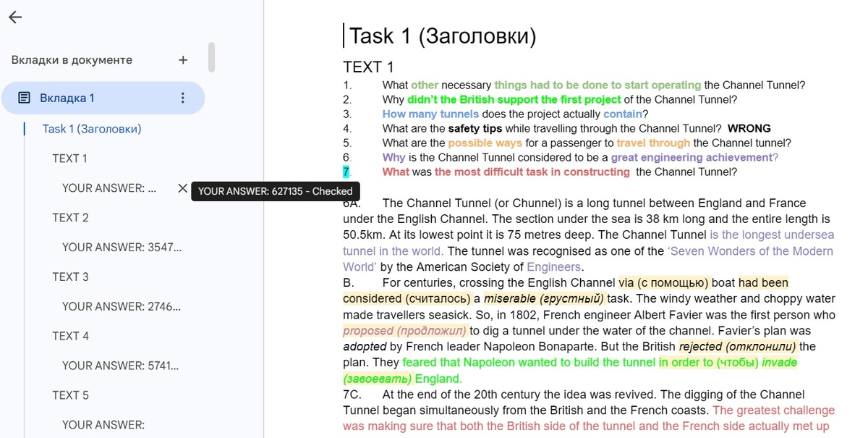Click the tab document icon beside Вкладка 1
The width and height of the screenshot is (868, 438).
[24, 98]
